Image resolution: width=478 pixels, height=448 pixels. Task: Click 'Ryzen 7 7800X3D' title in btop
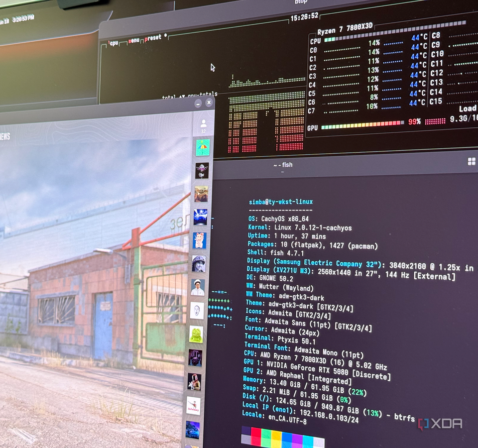click(345, 29)
